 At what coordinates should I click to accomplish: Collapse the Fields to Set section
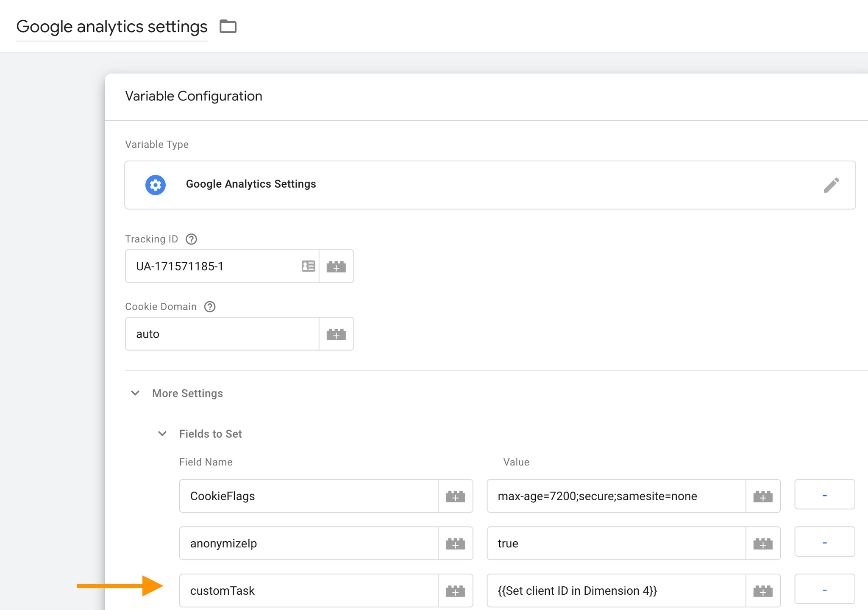pos(162,433)
